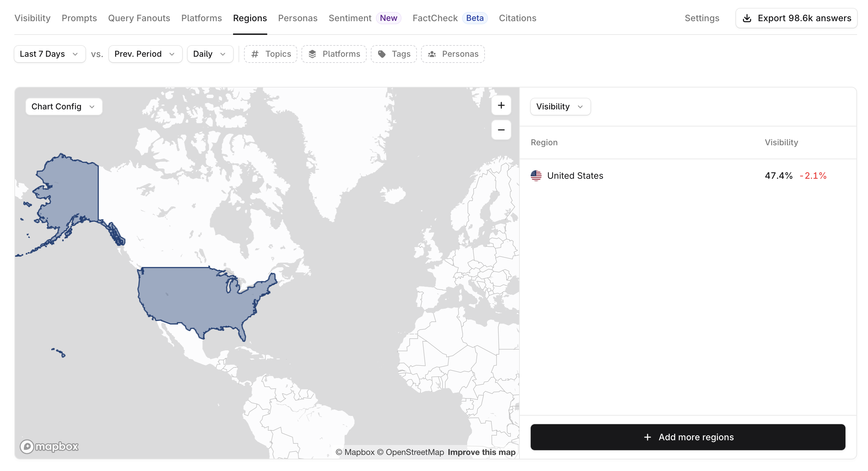Click the -2.1% change value
This screenshot has height=471, width=868.
tap(813, 176)
